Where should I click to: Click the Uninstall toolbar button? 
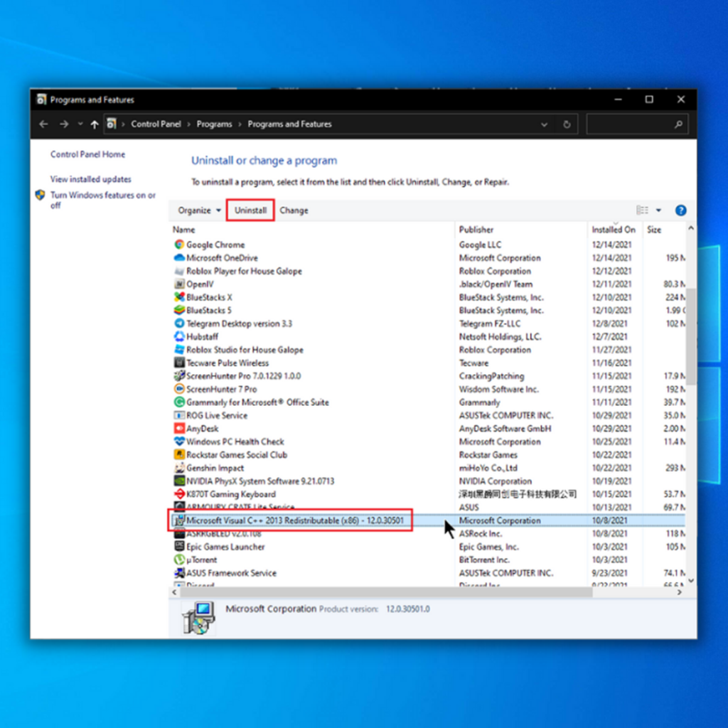click(250, 210)
